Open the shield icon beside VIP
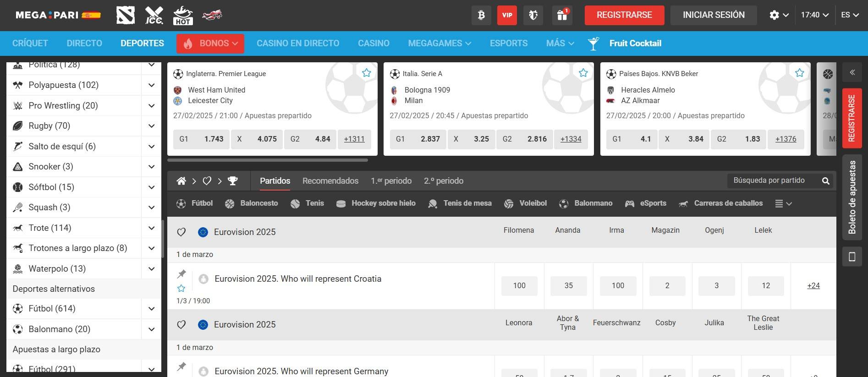The height and width of the screenshot is (377, 868). coord(533,15)
